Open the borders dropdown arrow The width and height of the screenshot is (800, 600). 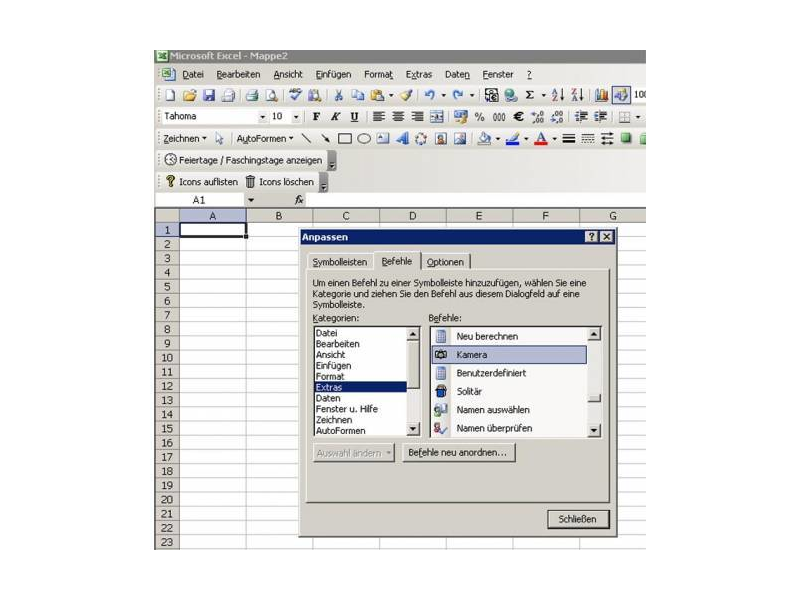point(638,117)
